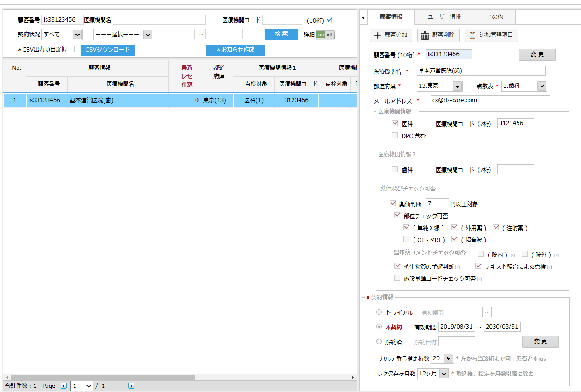Click 医療機関名 field in customer details
This screenshot has height=392, width=581.
click(x=481, y=71)
